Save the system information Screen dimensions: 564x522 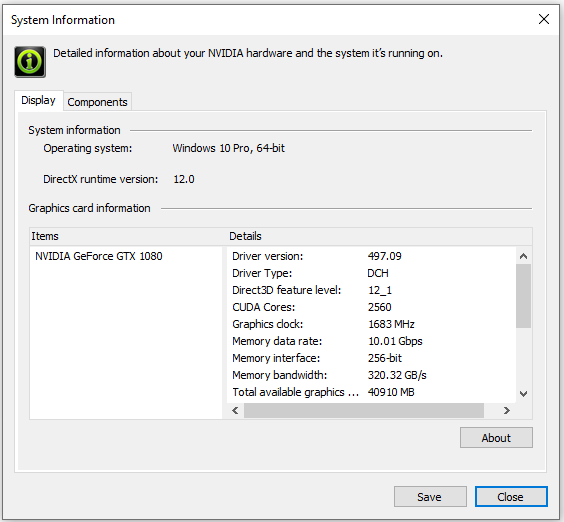(430, 497)
